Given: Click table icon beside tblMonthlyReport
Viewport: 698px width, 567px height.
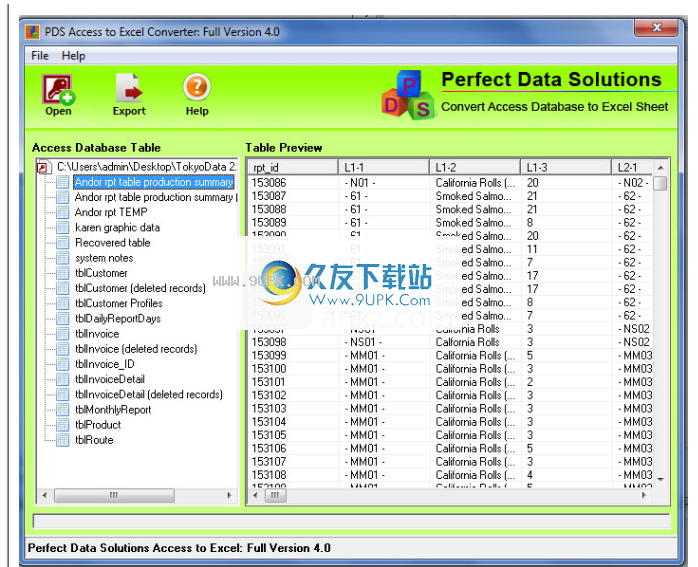Looking at the screenshot, I should (63, 409).
